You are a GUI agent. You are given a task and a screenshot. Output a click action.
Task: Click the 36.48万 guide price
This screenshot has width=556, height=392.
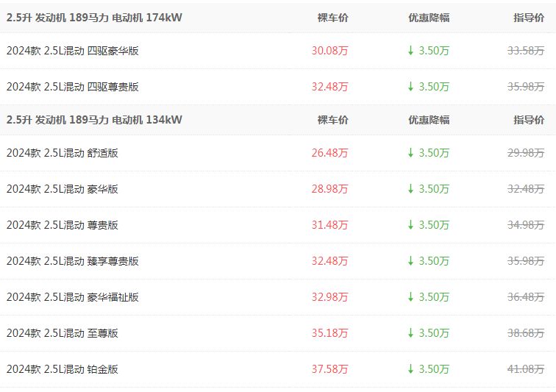click(x=526, y=297)
